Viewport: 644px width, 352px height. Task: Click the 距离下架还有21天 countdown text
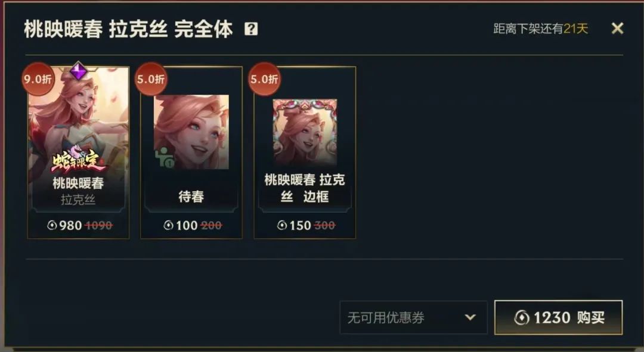coord(540,29)
